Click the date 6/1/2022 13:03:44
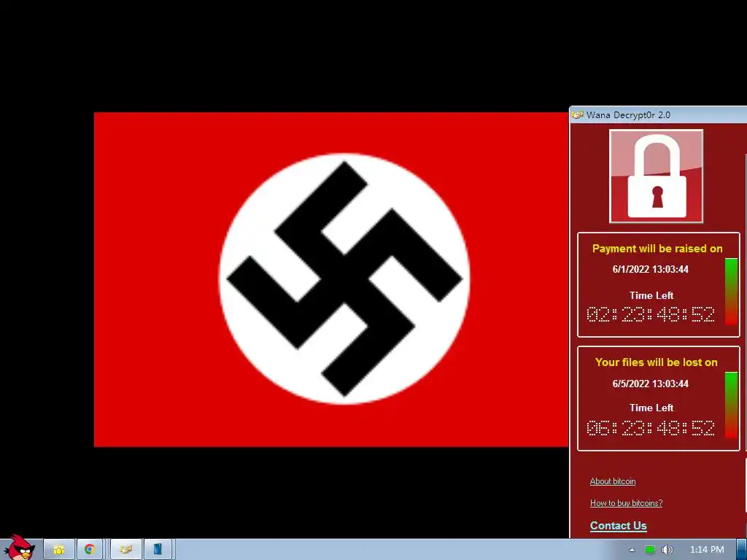747x560 pixels. [x=650, y=270]
